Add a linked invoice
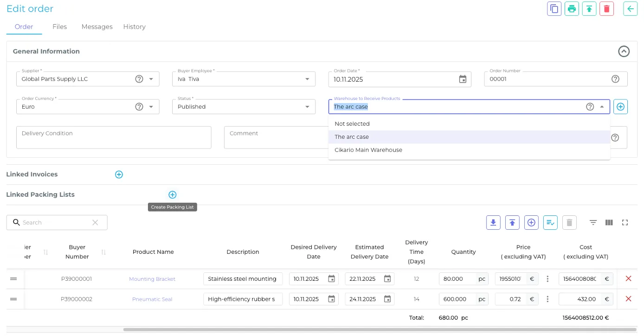 tap(119, 174)
